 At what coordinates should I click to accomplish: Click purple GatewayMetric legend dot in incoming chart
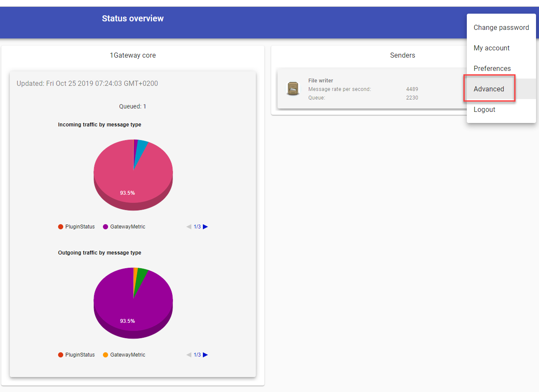(x=105, y=227)
